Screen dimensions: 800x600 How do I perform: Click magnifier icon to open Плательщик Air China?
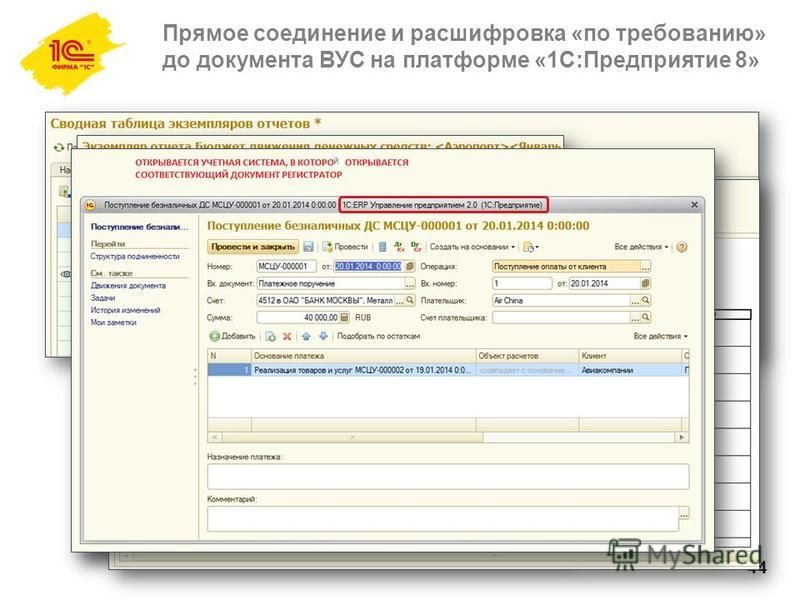tap(645, 301)
